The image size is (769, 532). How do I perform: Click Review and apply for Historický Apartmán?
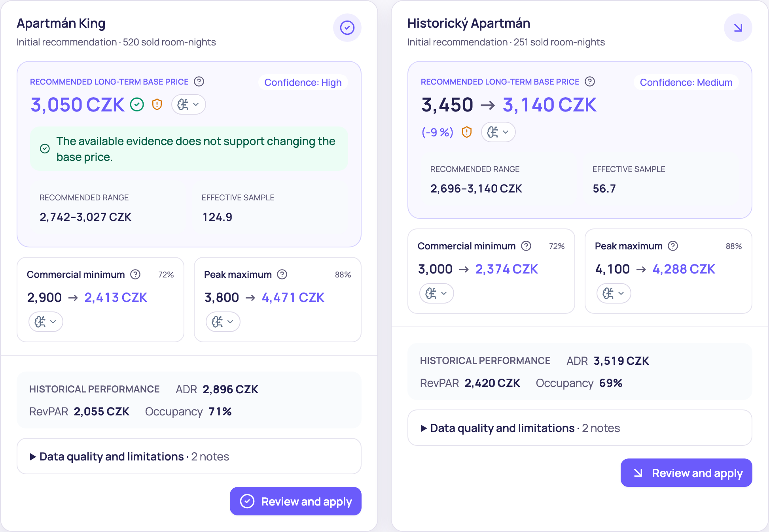coord(686,473)
